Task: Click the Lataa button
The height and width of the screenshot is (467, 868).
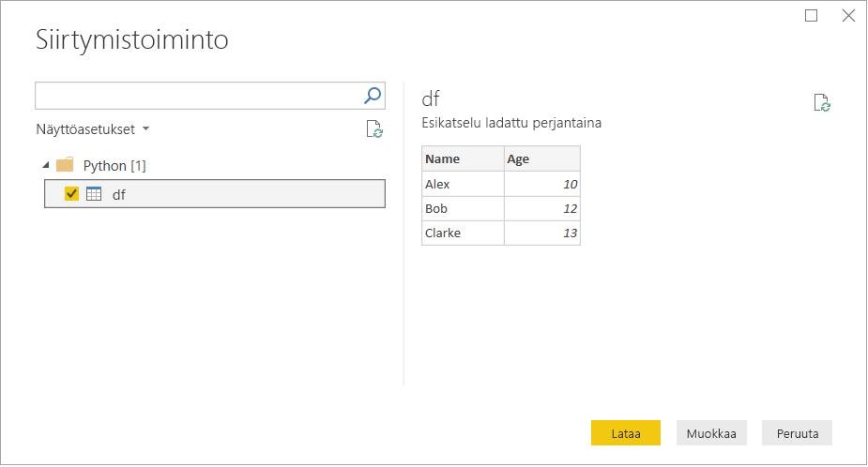Action: (626, 433)
